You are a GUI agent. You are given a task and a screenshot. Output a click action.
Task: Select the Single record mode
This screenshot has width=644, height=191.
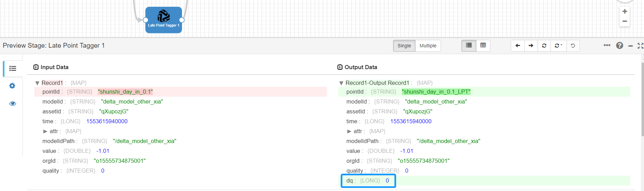pos(404,46)
